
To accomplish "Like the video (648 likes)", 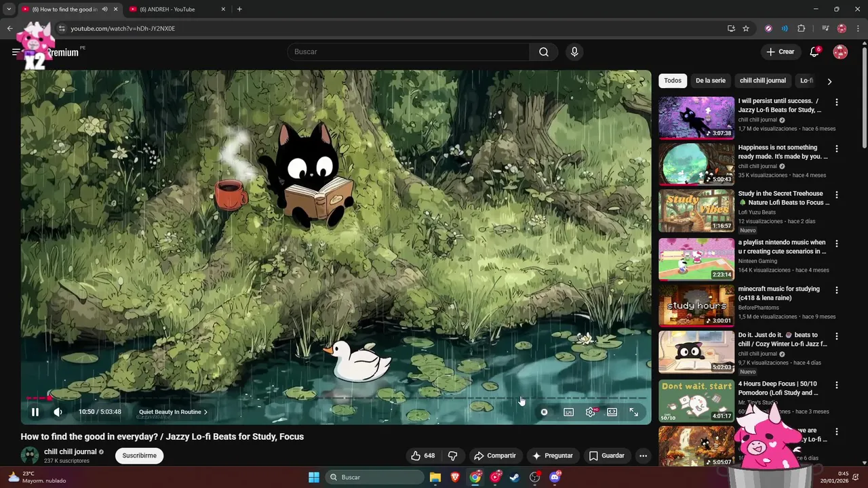I will [x=423, y=455].
